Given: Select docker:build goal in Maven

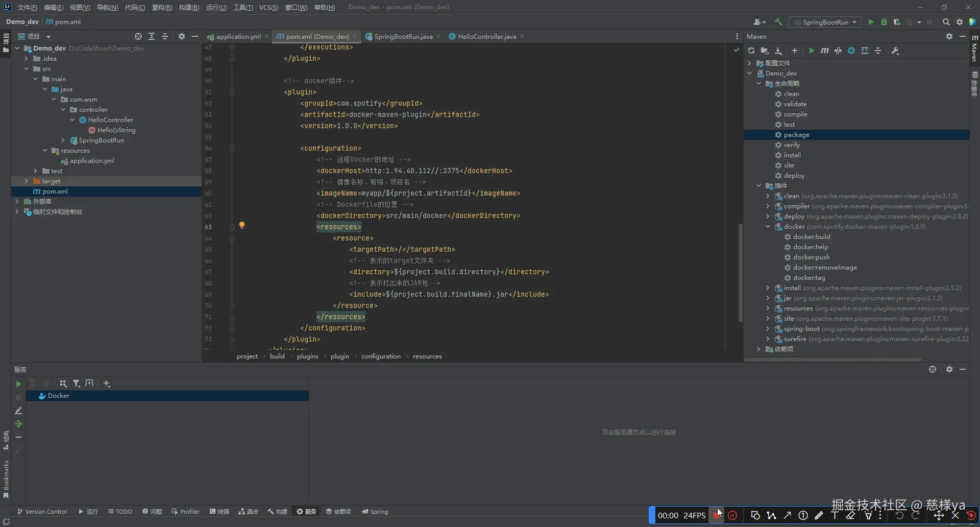Looking at the screenshot, I should pyautogui.click(x=812, y=237).
